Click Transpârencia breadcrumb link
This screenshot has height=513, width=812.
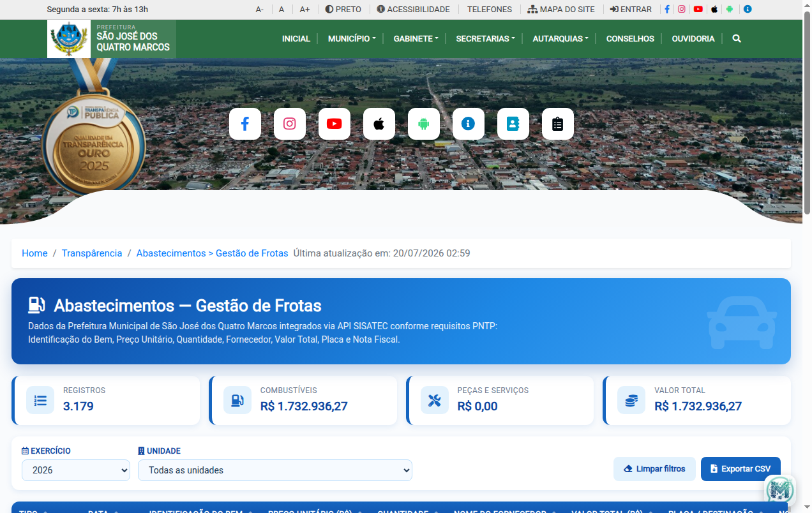tap(92, 253)
